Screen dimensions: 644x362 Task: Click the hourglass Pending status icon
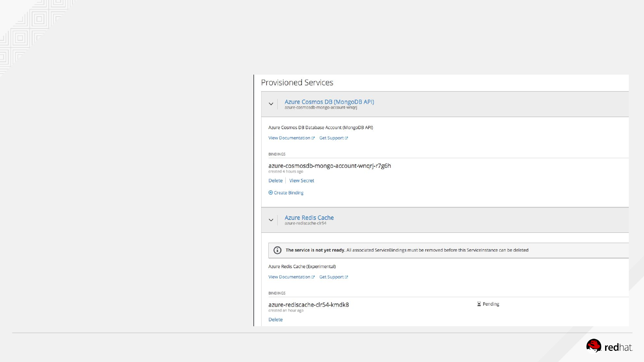point(479,304)
